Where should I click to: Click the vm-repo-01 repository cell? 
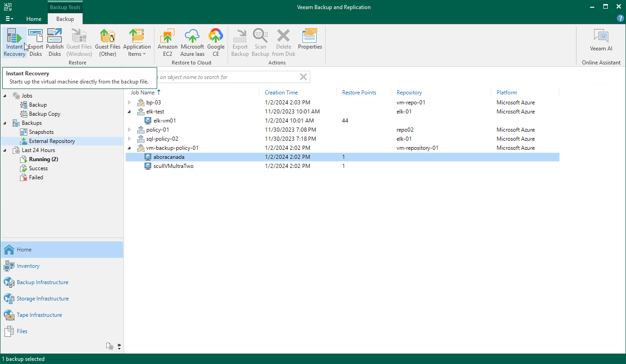(x=411, y=103)
